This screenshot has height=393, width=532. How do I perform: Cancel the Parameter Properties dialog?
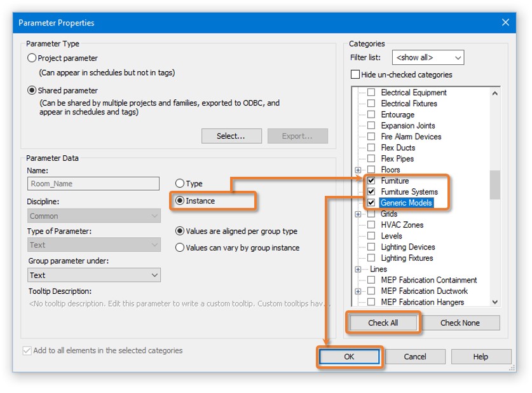tap(415, 357)
